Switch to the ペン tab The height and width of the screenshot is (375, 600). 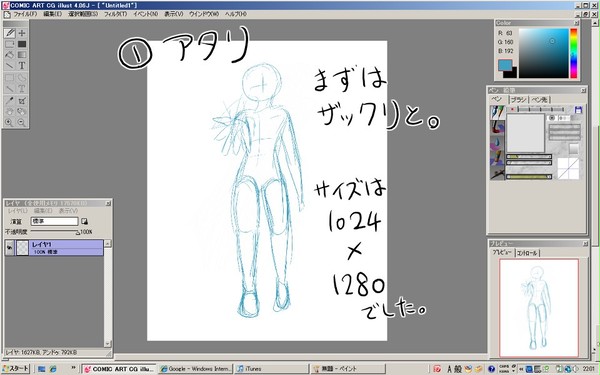[498, 99]
